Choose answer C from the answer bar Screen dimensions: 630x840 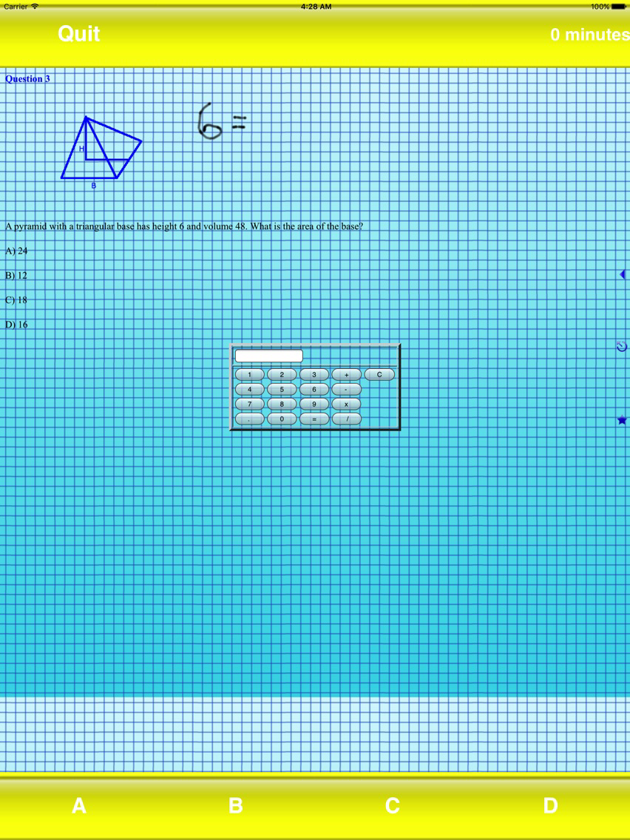point(393,806)
